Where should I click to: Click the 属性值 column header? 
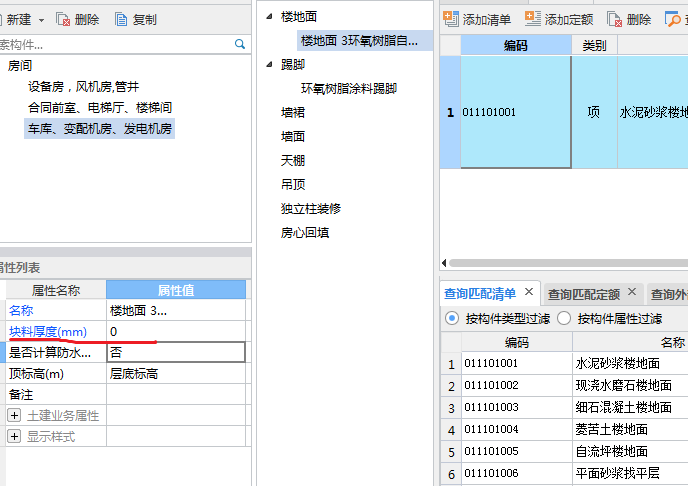pos(176,290)
